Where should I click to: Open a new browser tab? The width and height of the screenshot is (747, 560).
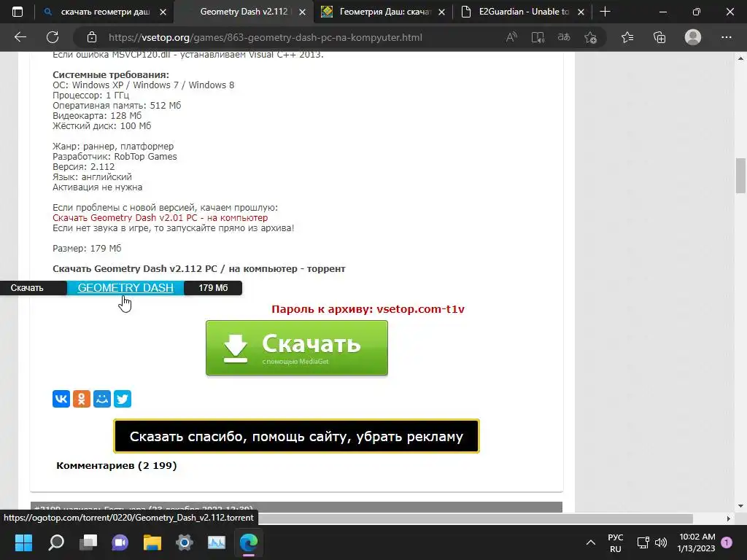(605, 12)
